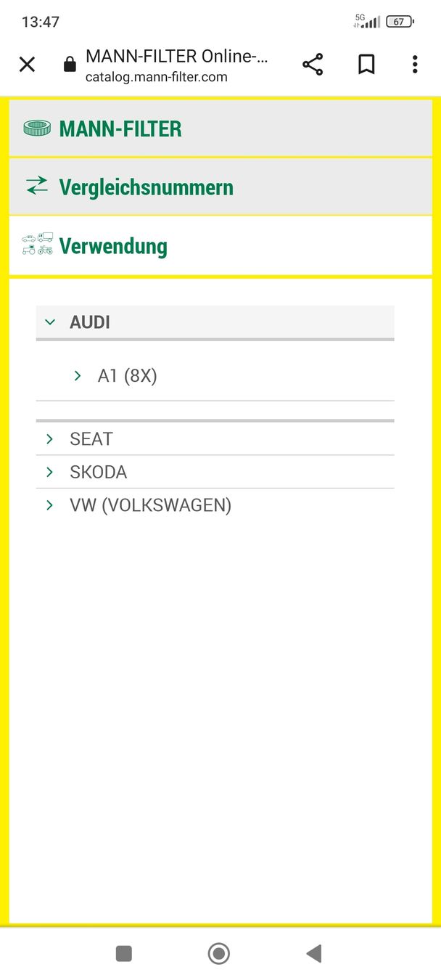The width and height of the screenshot is (441, 980).
Task: Close the browser custom tab
Action: [27, 65]
